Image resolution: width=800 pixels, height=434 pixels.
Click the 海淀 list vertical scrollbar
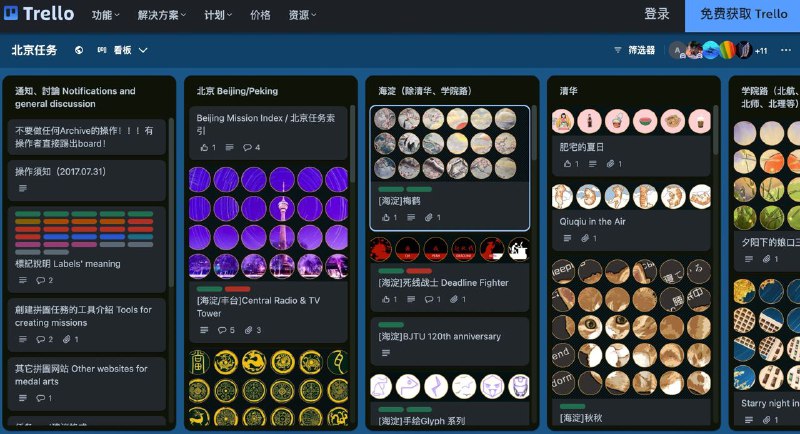coord(534,134)
